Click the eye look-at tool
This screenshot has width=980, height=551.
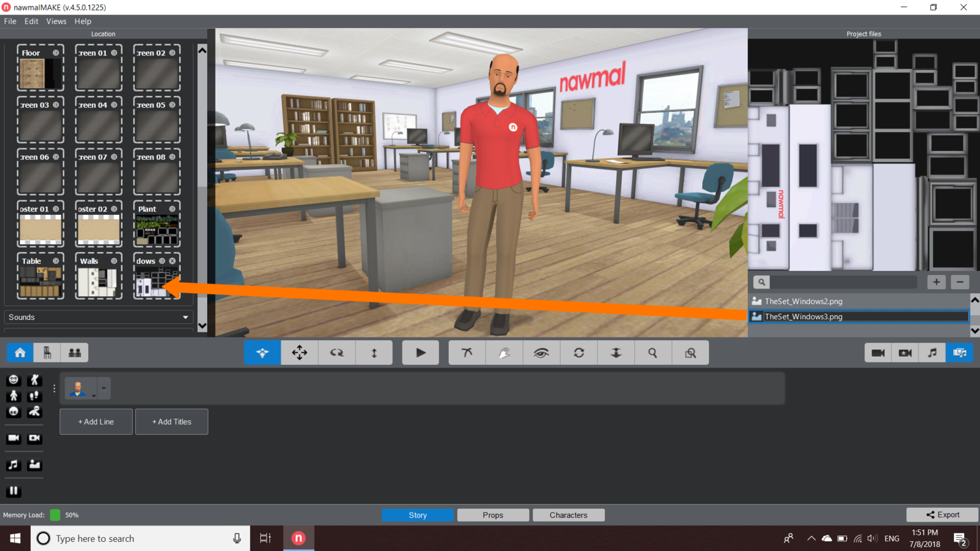542,353
